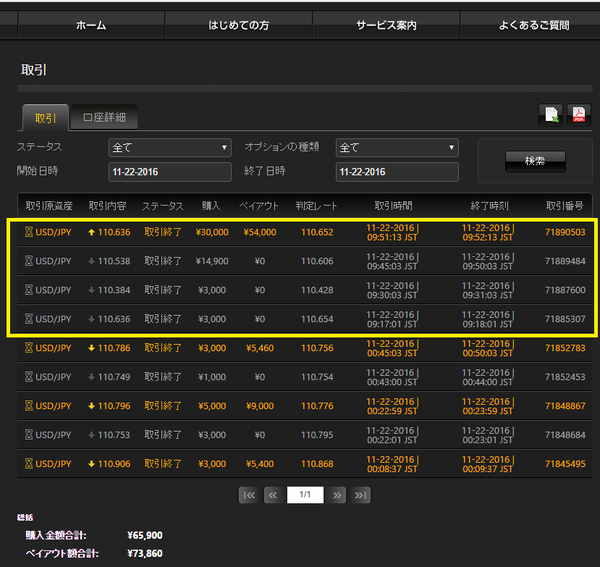
Task: Click hourglass icon of trade 71890503
Action: pos(29,232)
